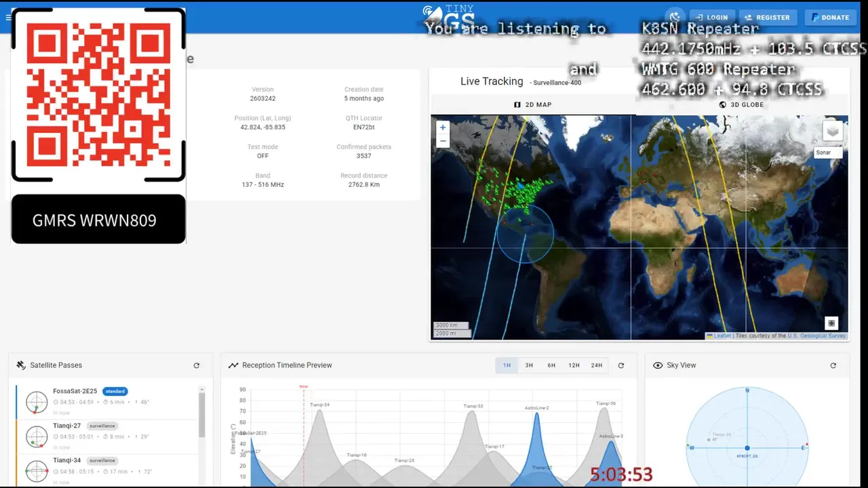The image size is (868, 488).
Task: Select the Tianqi-34 pass row
Action: tap(107, 470)
